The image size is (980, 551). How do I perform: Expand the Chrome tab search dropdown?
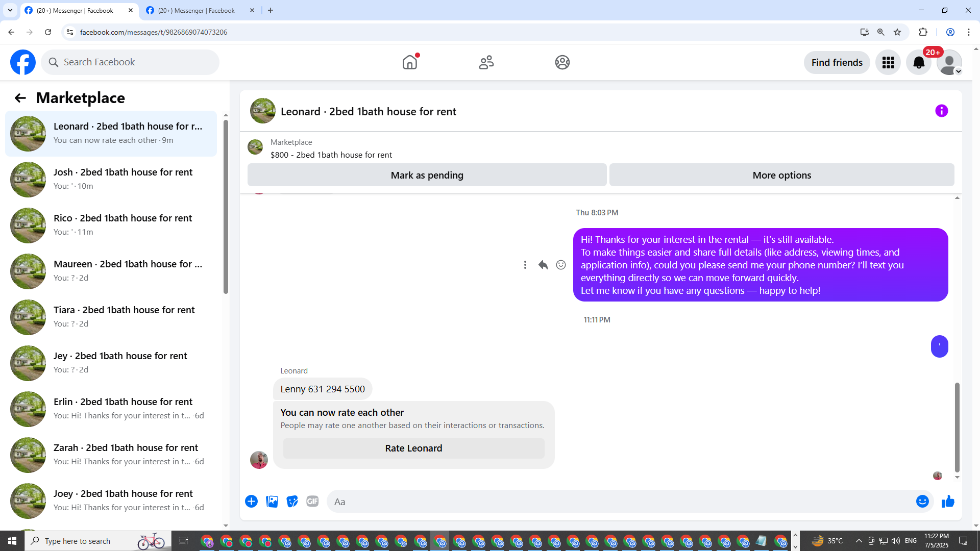point(10,10)
